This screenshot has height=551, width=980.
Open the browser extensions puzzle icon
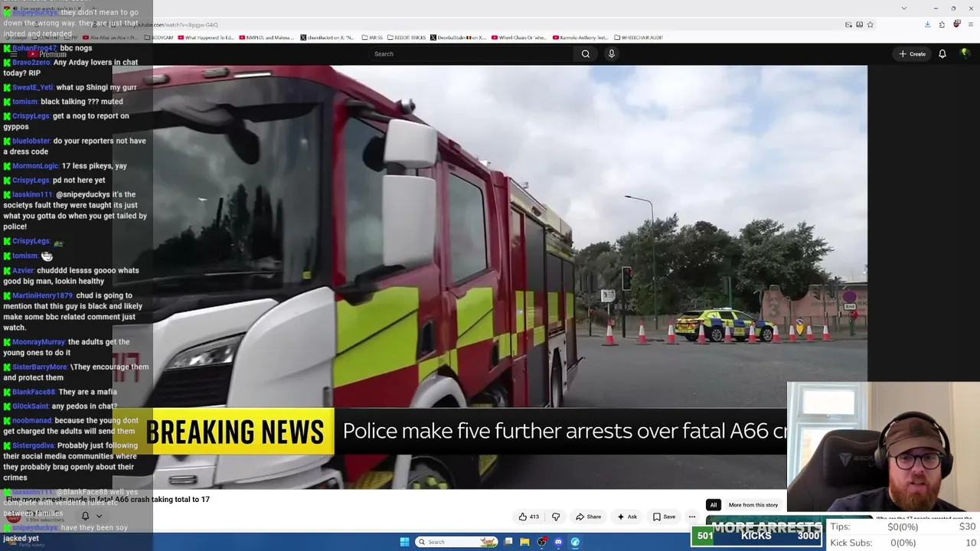pyautogui.click(x=942, y=24)
